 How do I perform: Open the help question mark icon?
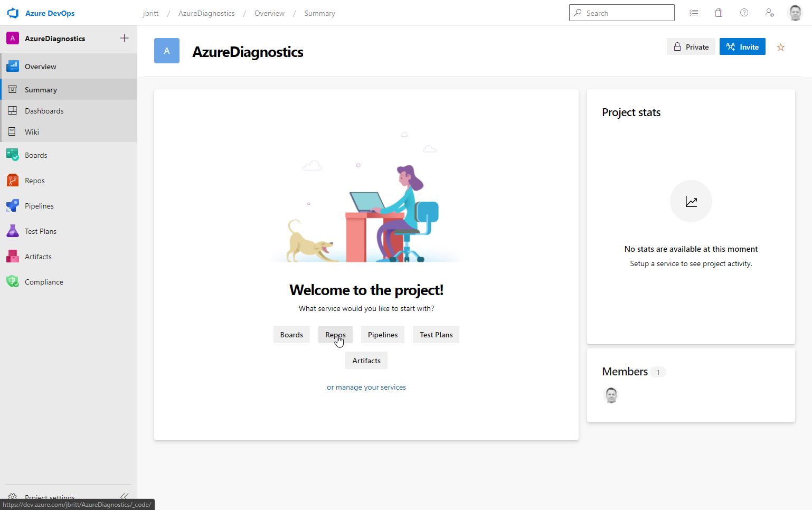[744, 13]
